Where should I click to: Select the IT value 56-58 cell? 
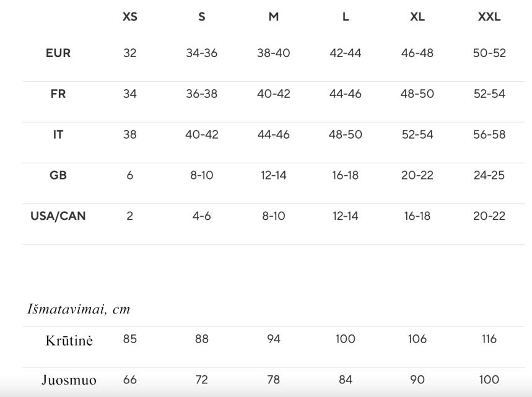[489, 134]
